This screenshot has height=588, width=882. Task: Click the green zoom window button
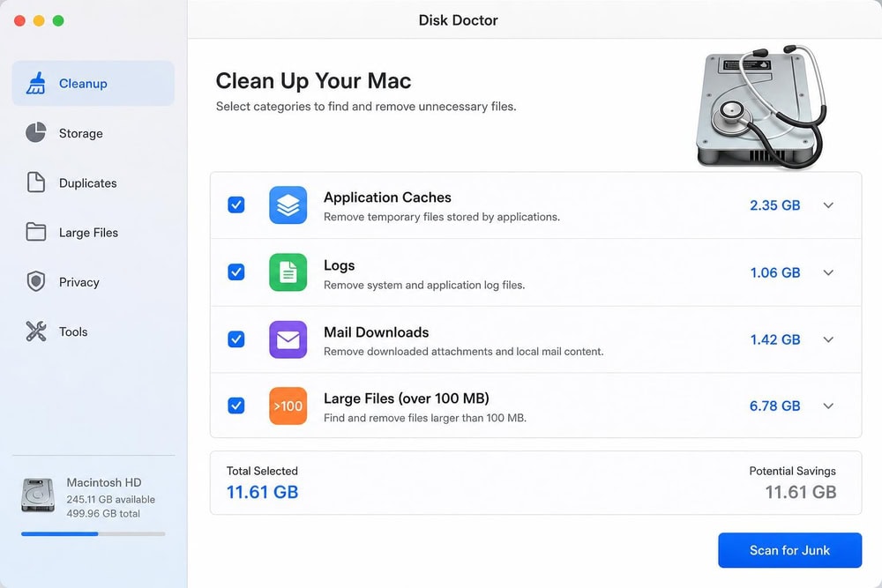point(58,21)
